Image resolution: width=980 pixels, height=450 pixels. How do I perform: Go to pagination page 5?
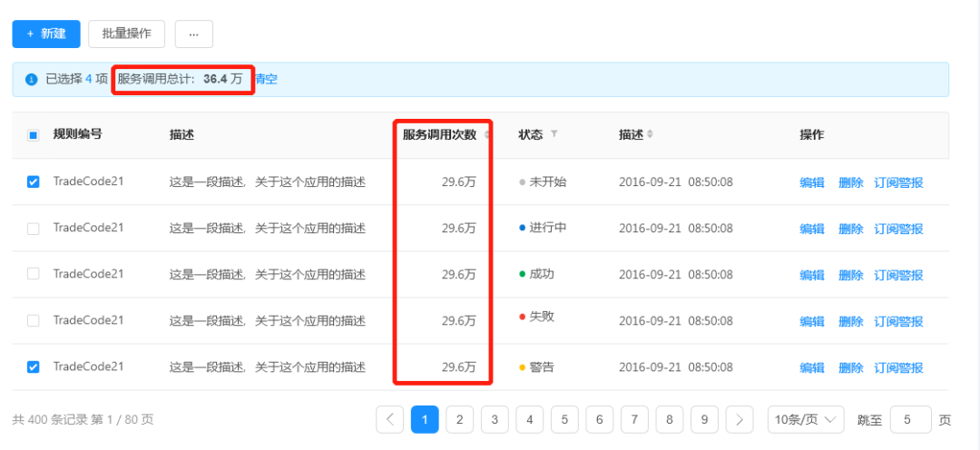click(565, 419)
